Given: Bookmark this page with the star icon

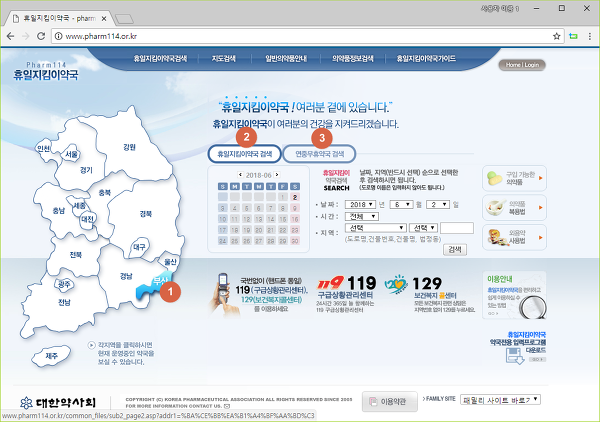Looking at the screenshot, I should point(556,36).
